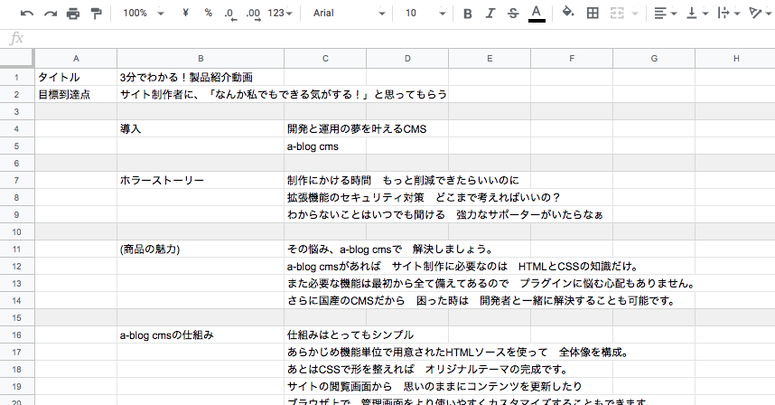
Task: Click the Print icon
Action: (73, 14)
